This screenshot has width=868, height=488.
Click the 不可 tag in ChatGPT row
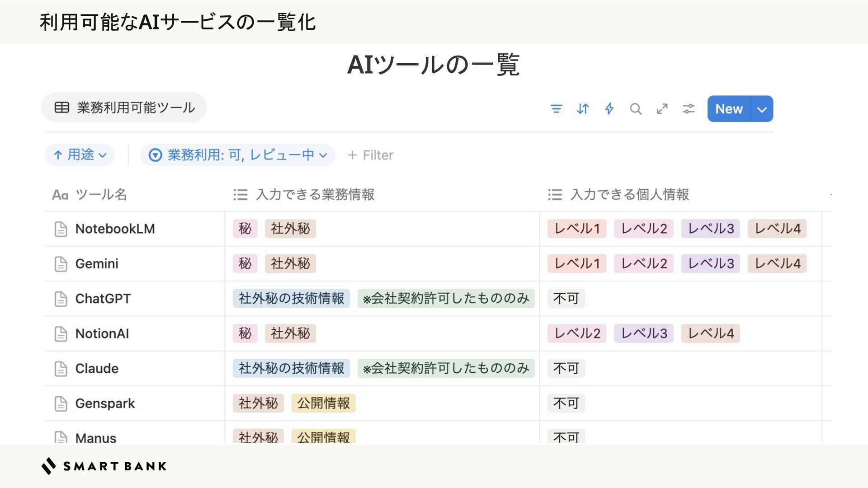click(566, 299)
